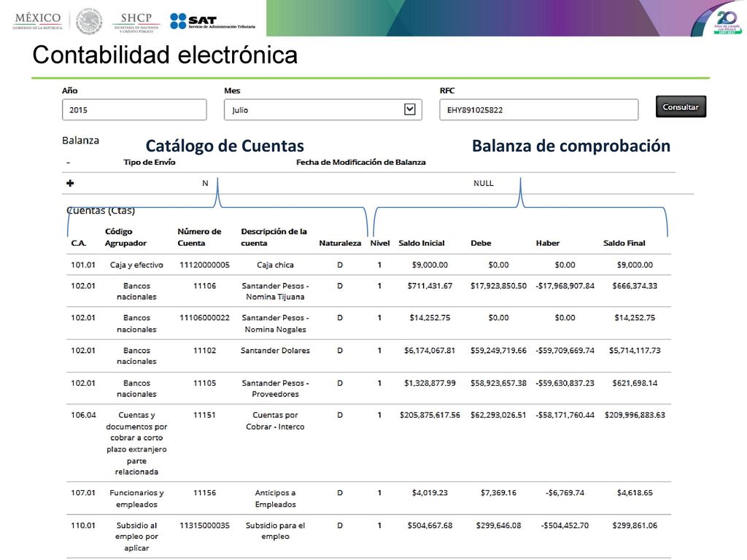Select the Santander Dolares description cell
This screenshot has height=560, width=747.
[275, 351]
